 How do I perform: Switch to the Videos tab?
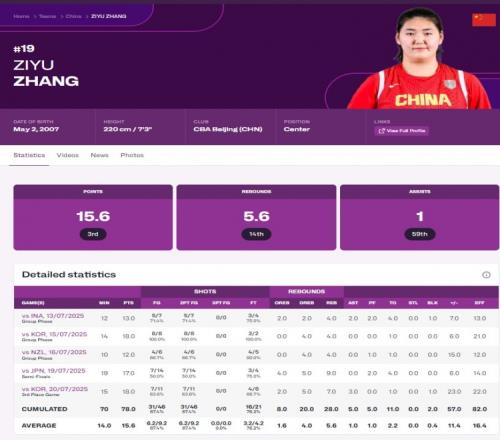click(x=68, y=155)
